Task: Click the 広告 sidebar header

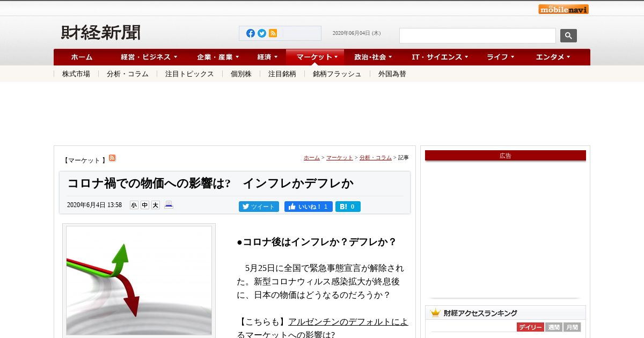Action: (506, 156)
